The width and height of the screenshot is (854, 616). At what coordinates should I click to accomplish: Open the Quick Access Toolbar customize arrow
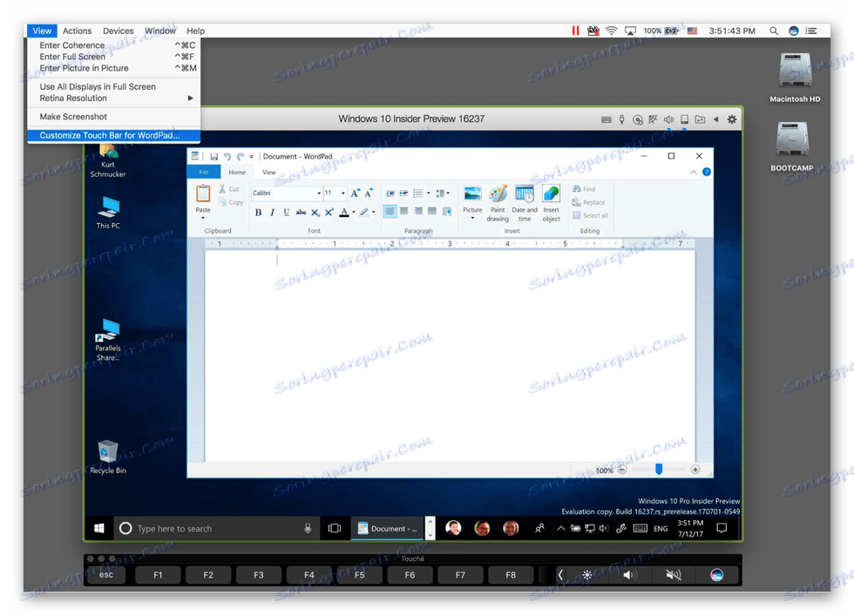(x=251, y=157)
